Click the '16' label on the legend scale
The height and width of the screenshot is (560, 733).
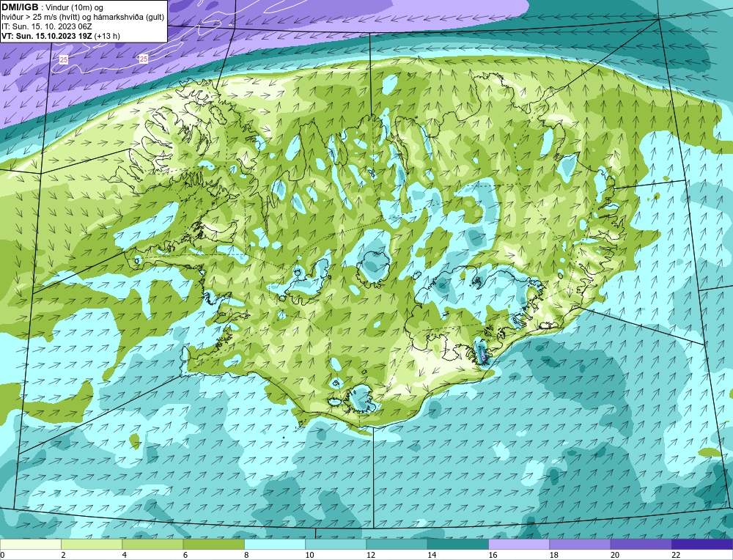tap(493, 555)
